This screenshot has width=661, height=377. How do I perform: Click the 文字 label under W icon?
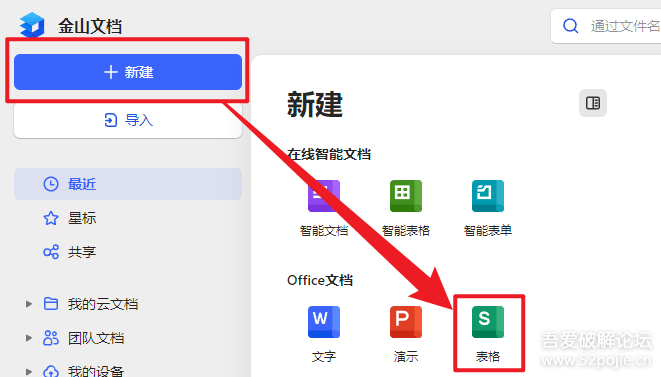324,357
